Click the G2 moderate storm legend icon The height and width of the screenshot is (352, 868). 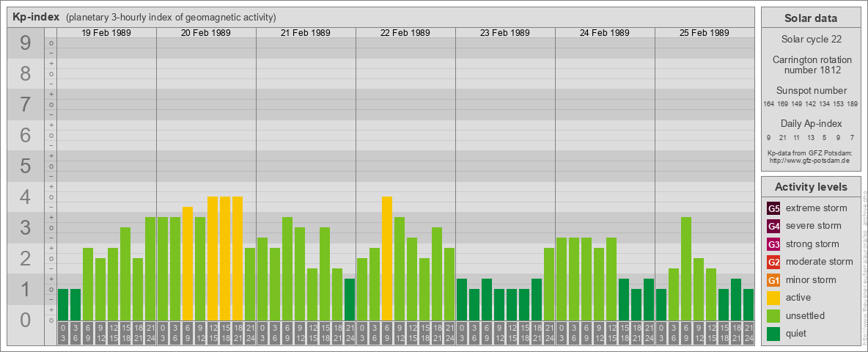click(773, 262)
